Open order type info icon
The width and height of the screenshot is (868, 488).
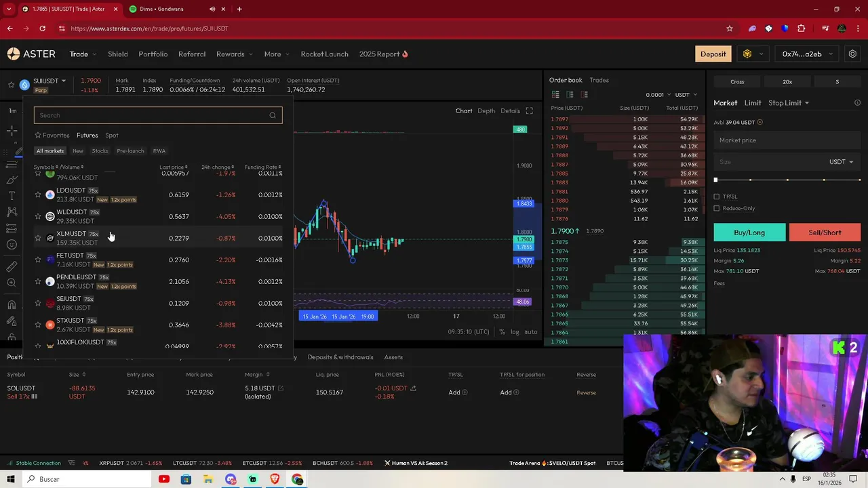[857, 103]
